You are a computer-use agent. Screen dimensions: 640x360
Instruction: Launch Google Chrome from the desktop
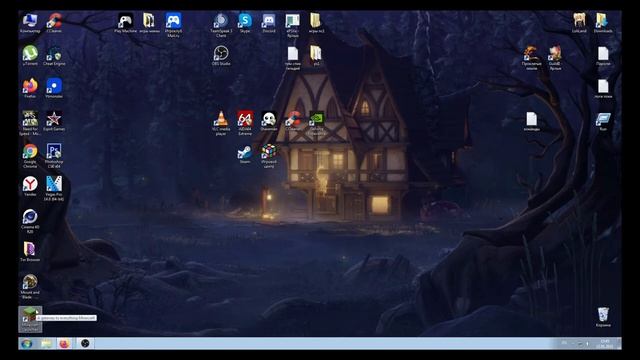click(x=30, y=156)
